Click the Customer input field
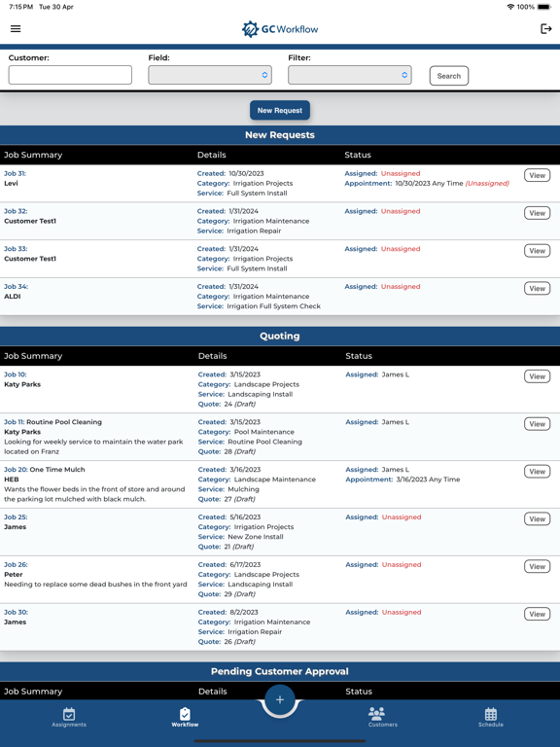Viewport: 560px width, 747px height. [x=70, y=75]
